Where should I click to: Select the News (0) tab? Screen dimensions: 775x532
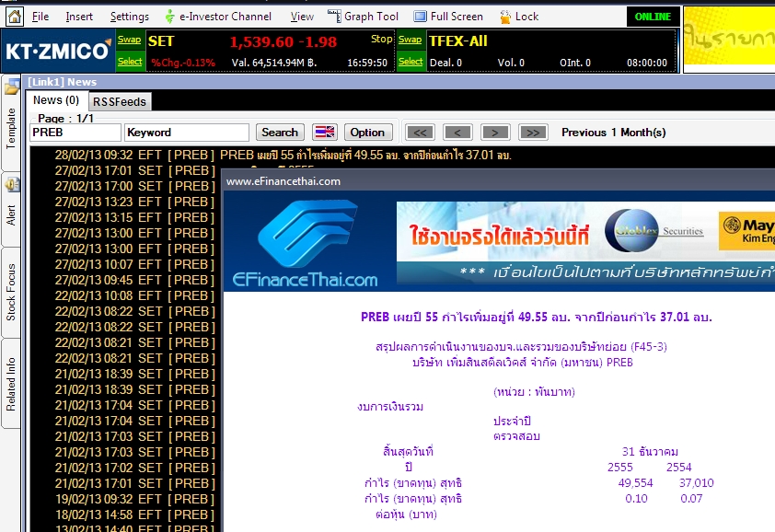click(x=56, y=100)
